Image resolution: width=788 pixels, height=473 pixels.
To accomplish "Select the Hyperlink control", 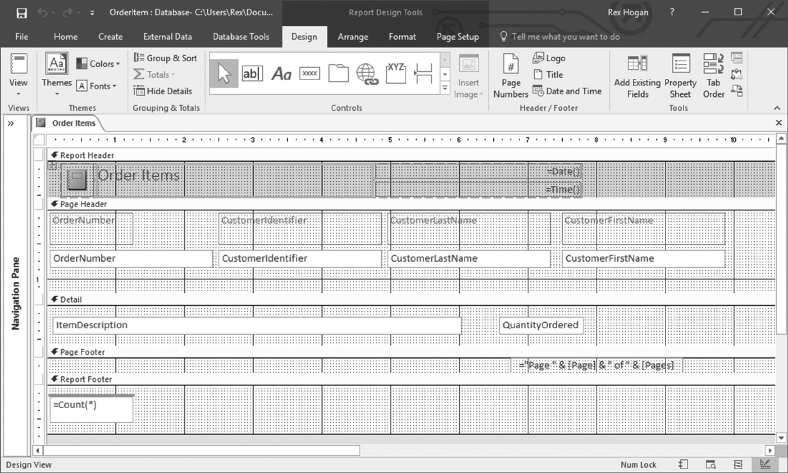I will coord(367,74).
